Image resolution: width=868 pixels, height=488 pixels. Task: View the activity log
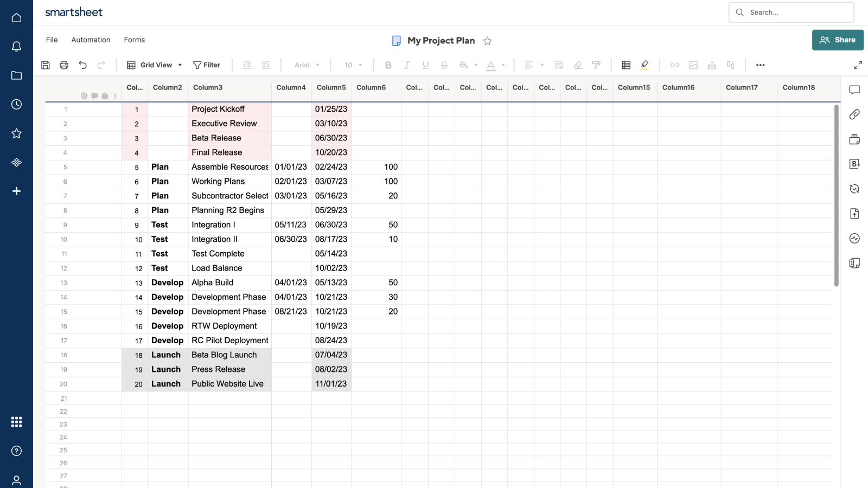(854, 238)
